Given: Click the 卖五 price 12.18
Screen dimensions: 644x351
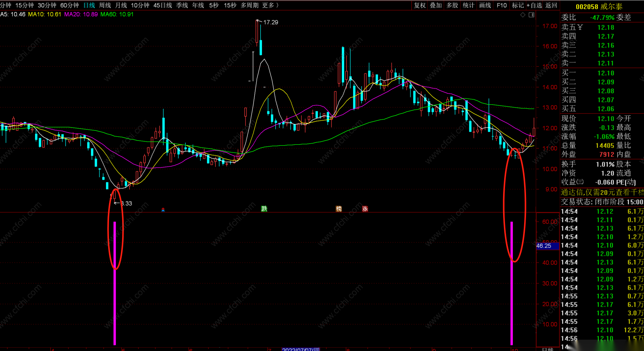Looking at the screenshot, I should point(606,27).
